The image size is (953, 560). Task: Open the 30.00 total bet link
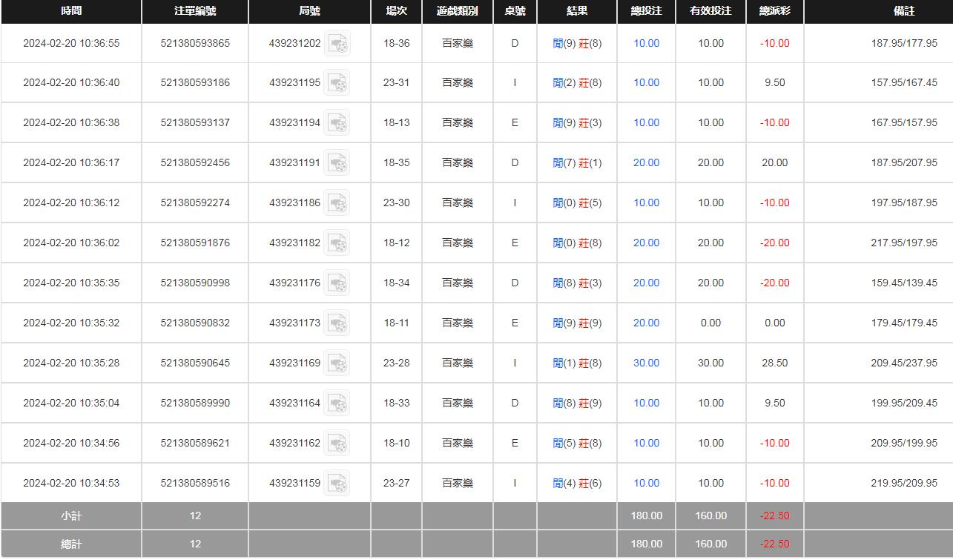[x=646, y=363]
